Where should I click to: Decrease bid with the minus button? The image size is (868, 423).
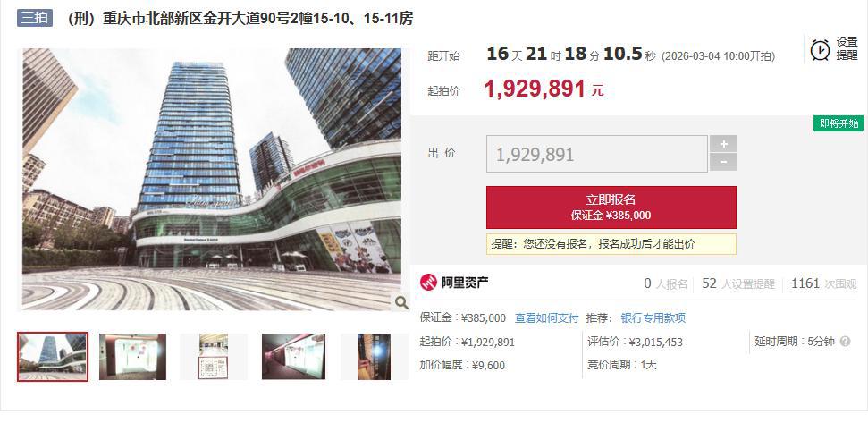point(723,162)
